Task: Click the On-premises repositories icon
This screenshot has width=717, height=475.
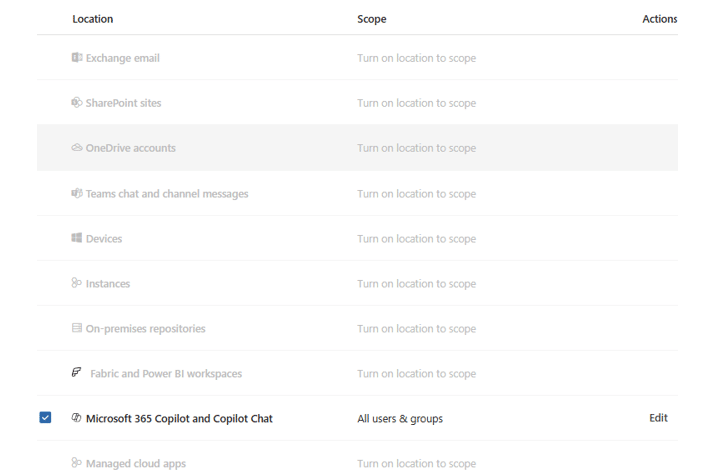Action: coord(77,328)
